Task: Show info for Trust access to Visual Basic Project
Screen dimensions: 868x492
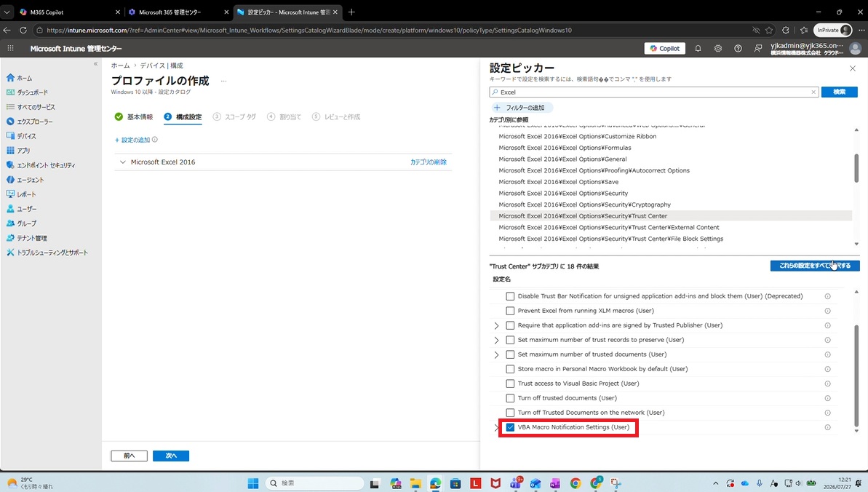Action: pos(827,384)
